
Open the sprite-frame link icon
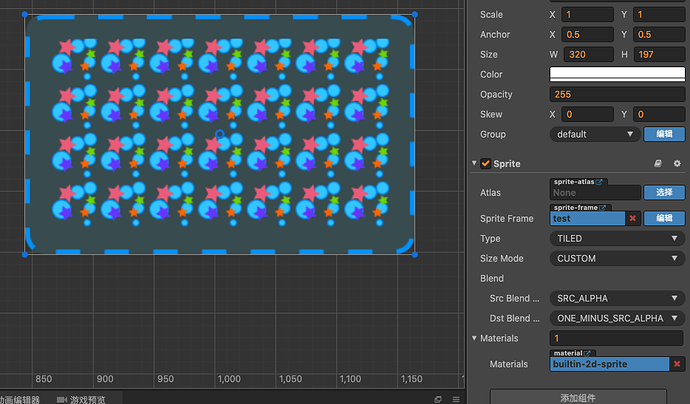[602, 208]
